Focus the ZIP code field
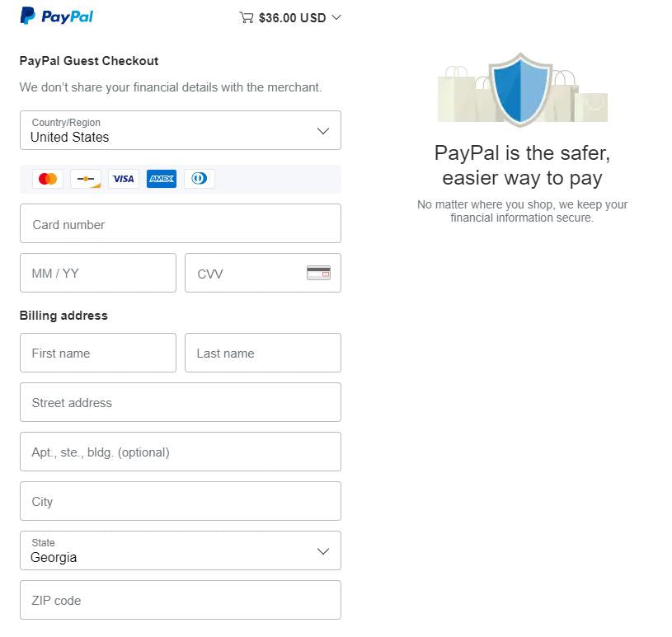The width and height of the screenshot is (672, 637). 181,600
